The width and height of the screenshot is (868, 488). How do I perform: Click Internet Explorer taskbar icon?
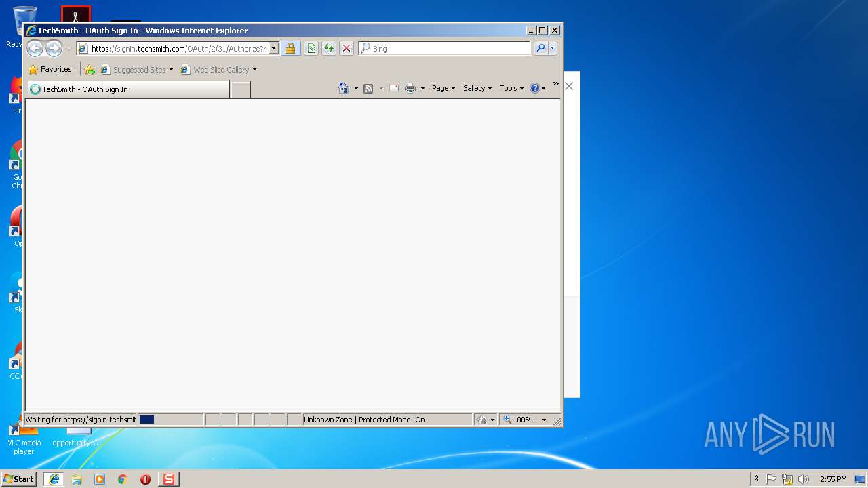tap(54, 479)
